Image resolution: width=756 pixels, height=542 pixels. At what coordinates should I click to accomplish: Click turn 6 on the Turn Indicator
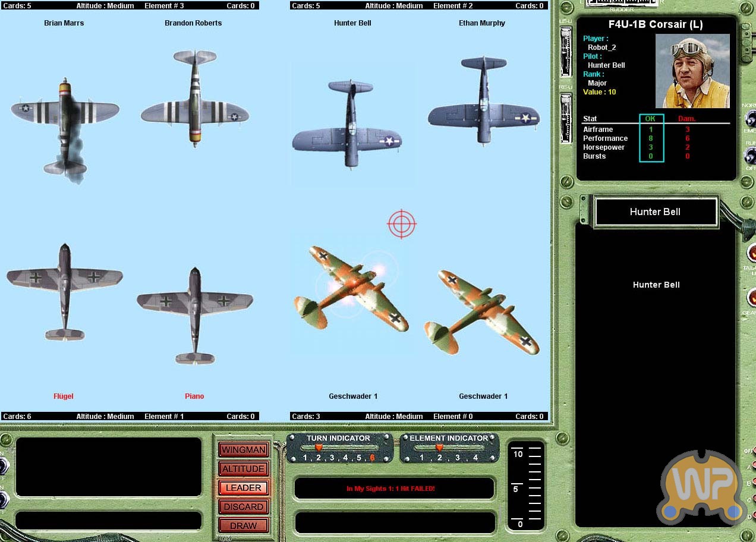tap(373, 458)
